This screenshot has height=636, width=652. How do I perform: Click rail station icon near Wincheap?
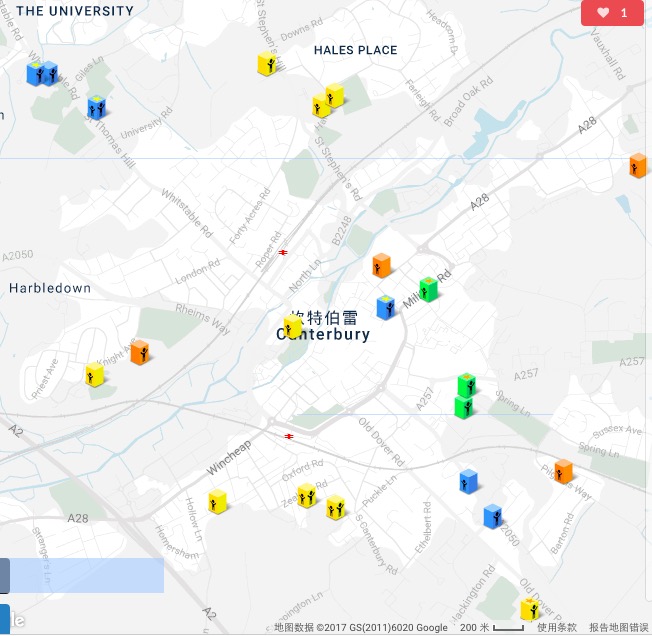coord(289,436)
